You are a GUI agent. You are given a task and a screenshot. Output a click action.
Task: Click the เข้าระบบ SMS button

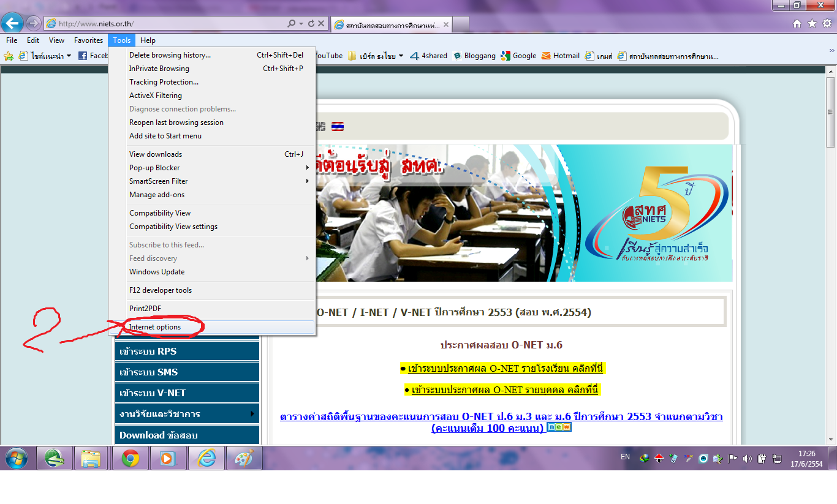point(187,372)
